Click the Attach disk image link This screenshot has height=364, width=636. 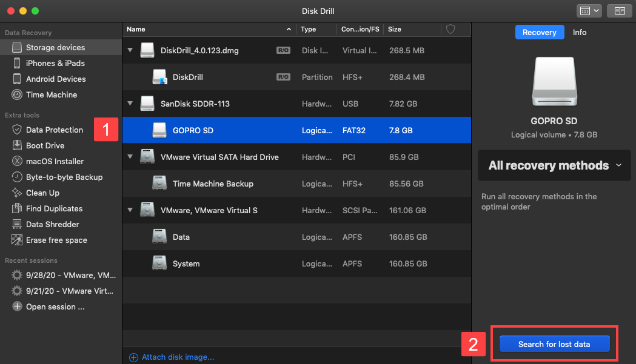pos(172,357)
